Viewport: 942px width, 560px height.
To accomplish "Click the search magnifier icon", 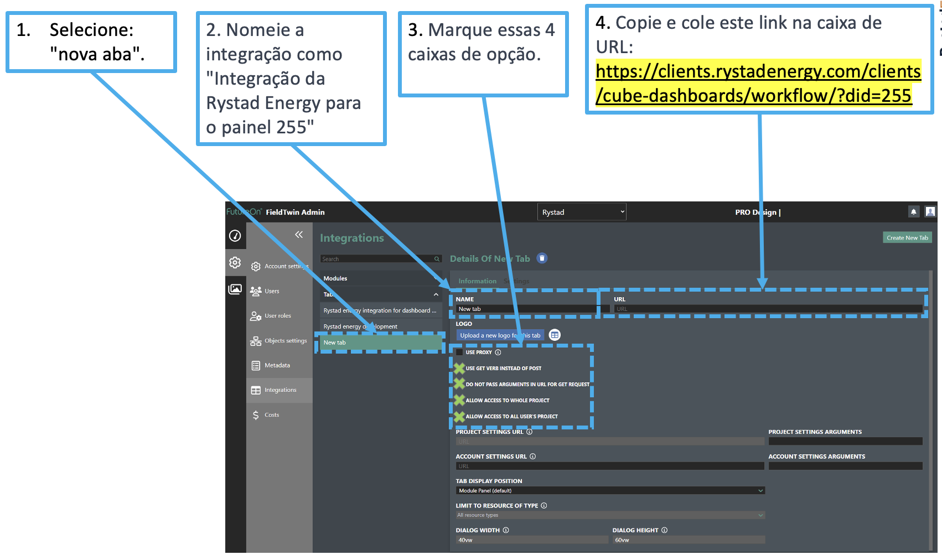I will [437, 259].
